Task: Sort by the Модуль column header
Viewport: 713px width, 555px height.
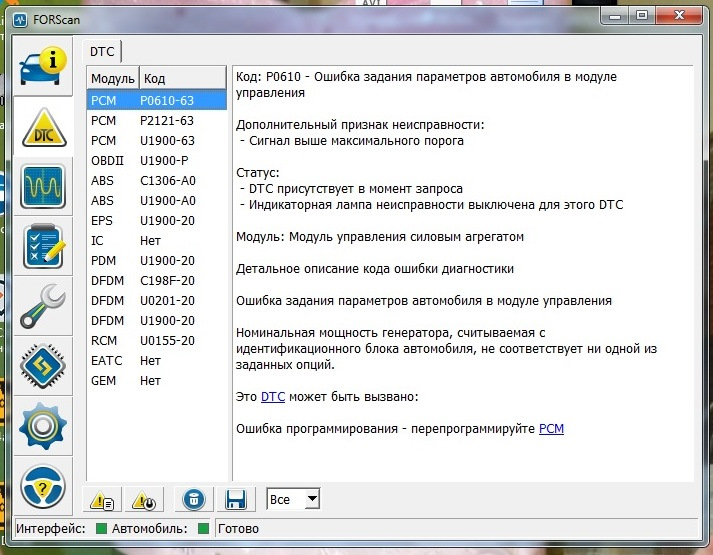Action: (113, 78)
